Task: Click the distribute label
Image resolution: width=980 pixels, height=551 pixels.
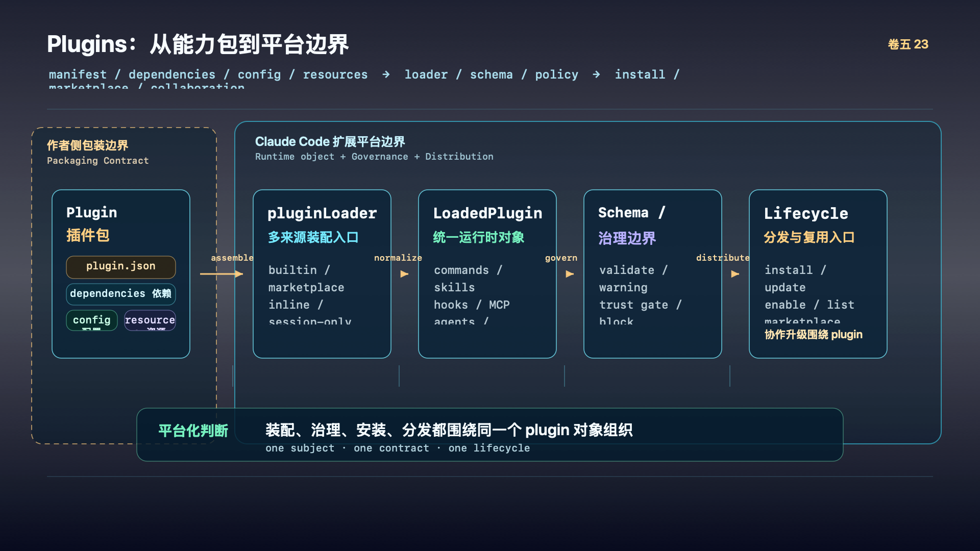Action: point(723,258)
